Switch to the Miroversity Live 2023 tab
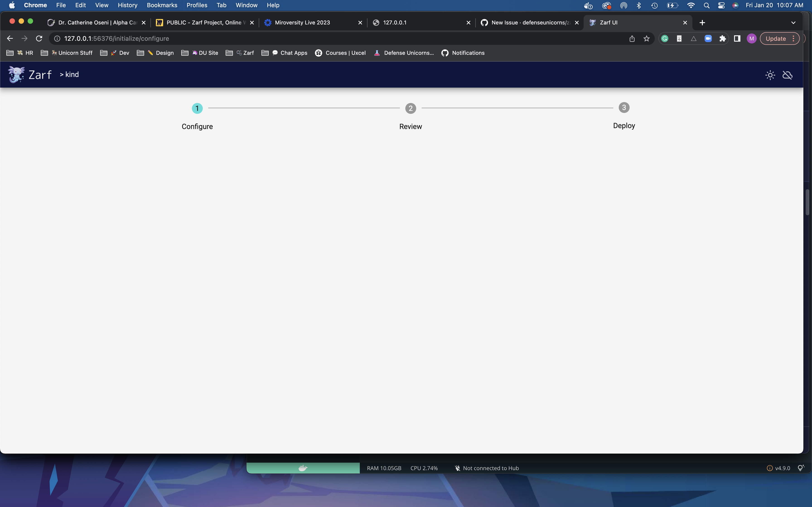Screen dimensions: 812x507 [302, 22]
